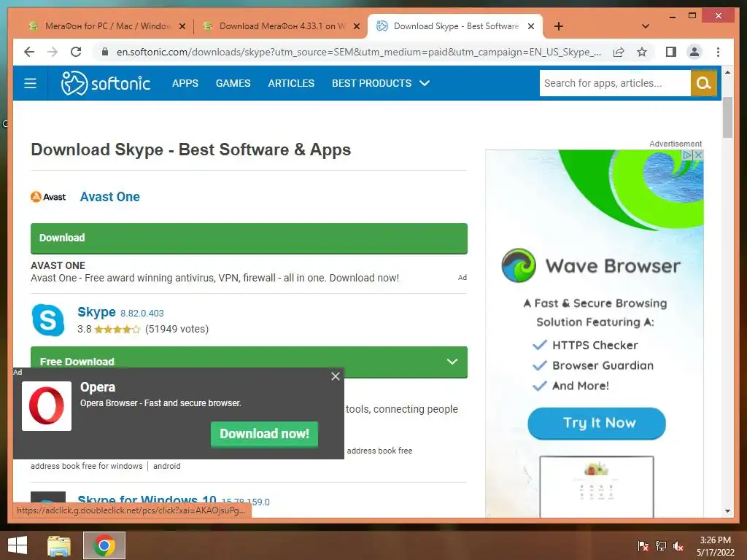Click the page scrollbar thumb

coord(727,117)
